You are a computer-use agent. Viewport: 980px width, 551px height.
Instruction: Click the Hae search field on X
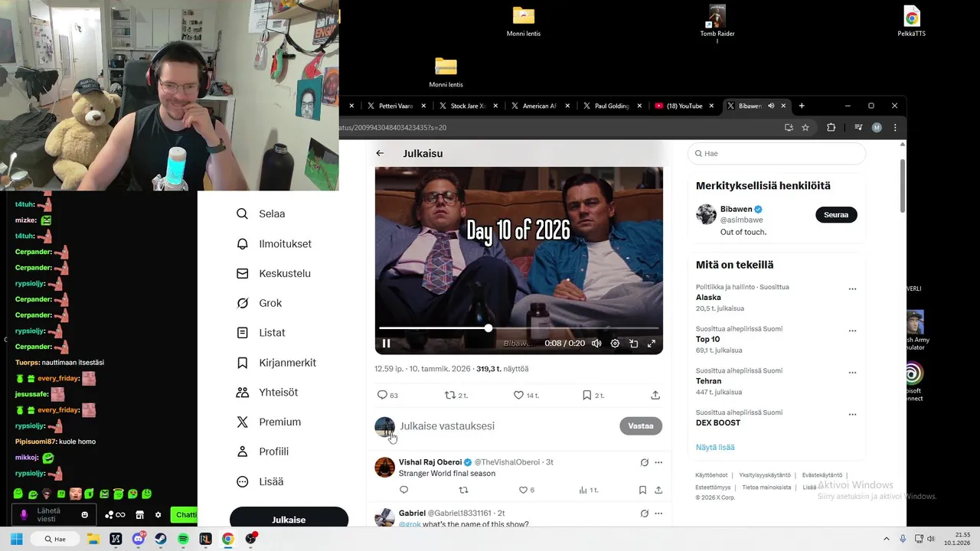click(776, 154)
